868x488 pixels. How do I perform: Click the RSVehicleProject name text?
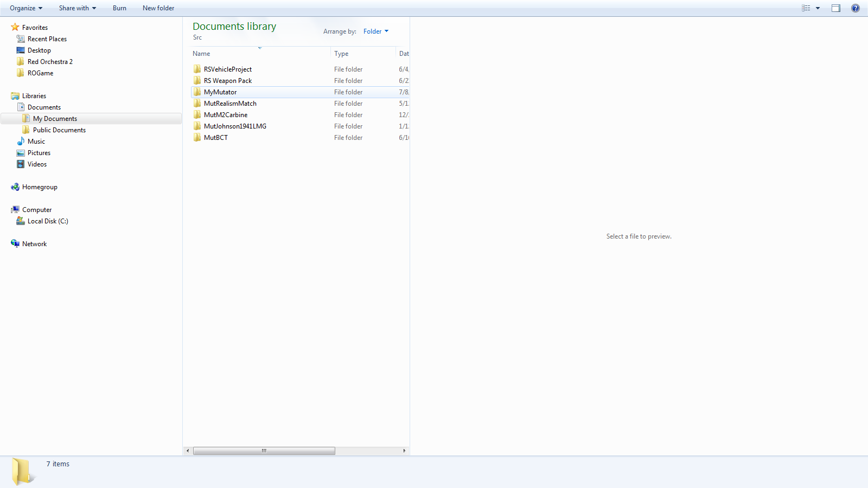(x=228, y=69)
